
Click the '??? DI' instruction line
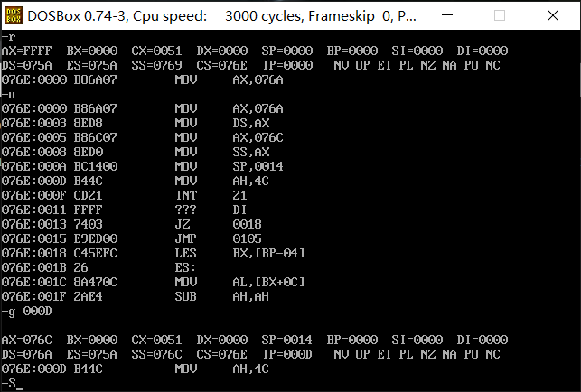point(125,210)
